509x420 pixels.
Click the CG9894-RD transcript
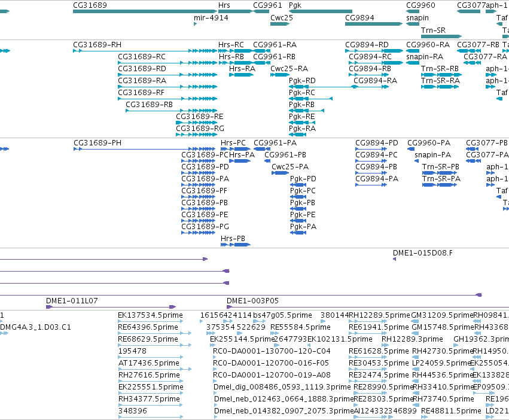pos(374,51)
